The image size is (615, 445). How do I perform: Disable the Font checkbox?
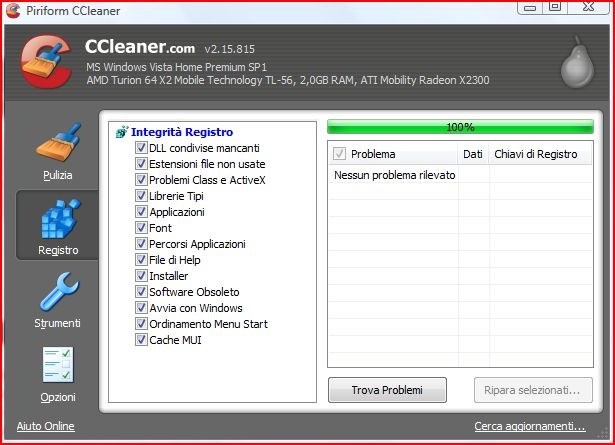click(x=141, y=227)
